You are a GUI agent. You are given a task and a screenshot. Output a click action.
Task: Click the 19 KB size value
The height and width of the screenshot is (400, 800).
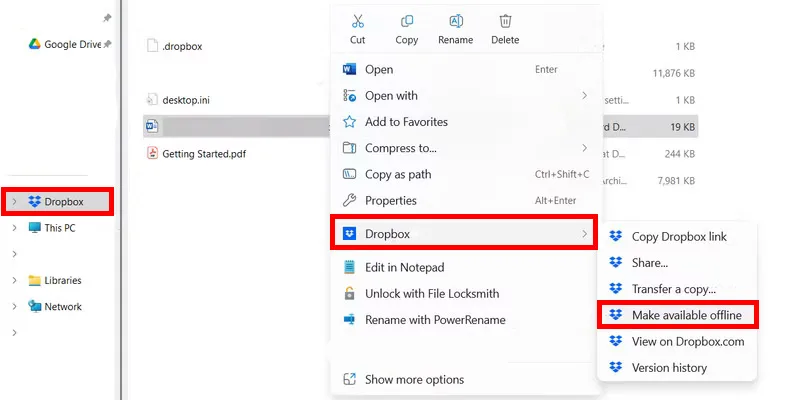pos(683,127)
